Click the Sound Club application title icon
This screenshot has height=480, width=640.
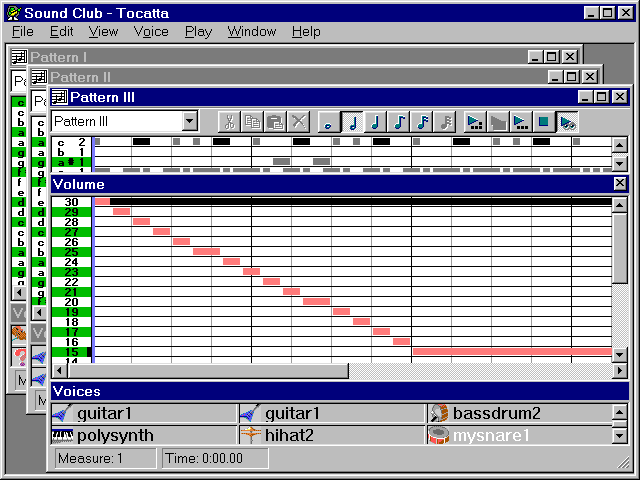14,13
